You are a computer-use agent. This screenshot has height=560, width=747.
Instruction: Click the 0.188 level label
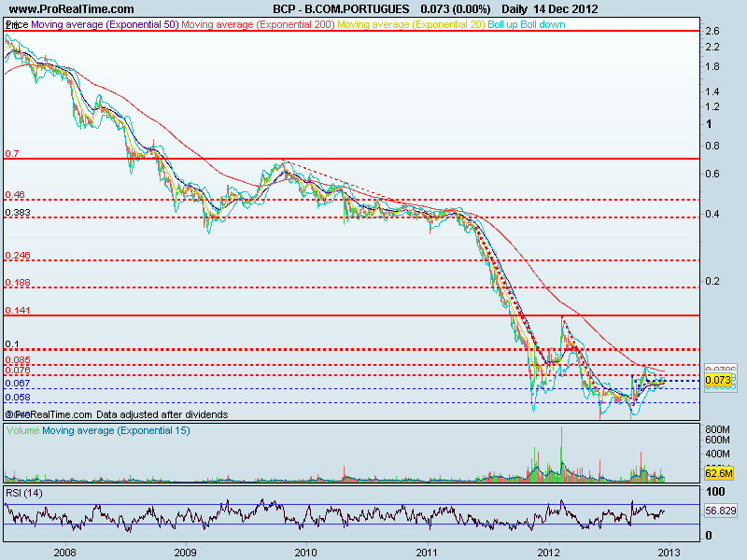pos(18,283)
